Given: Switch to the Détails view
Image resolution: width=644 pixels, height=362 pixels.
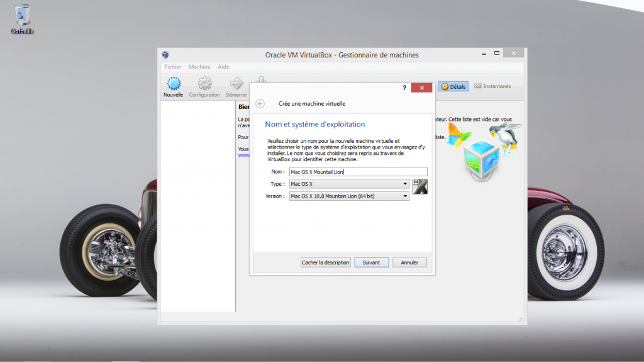Looking at the screenshot, I should coord(453,86).
